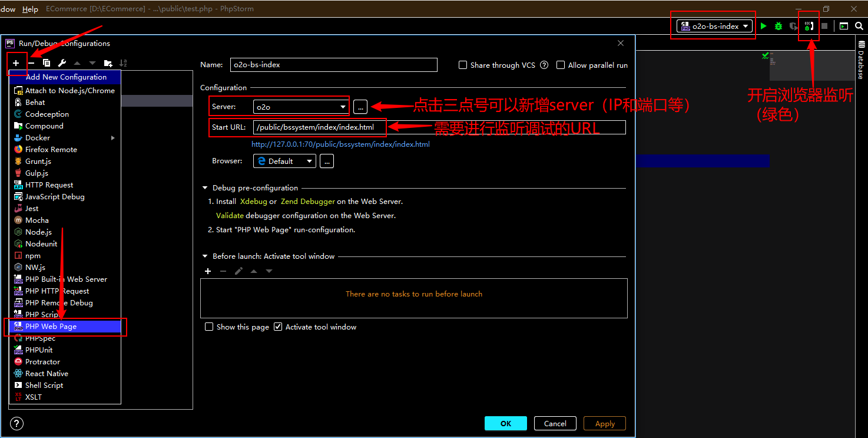Viewport: 868px width, 438px height.
Task: Select PHPUnit configuration type
Action: click(x=65, y=350)
